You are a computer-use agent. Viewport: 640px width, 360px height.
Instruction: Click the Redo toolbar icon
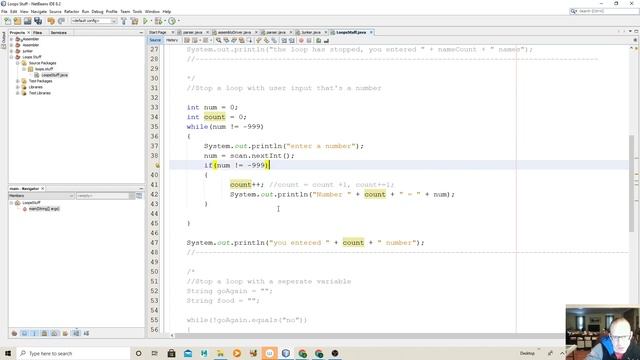61,21
